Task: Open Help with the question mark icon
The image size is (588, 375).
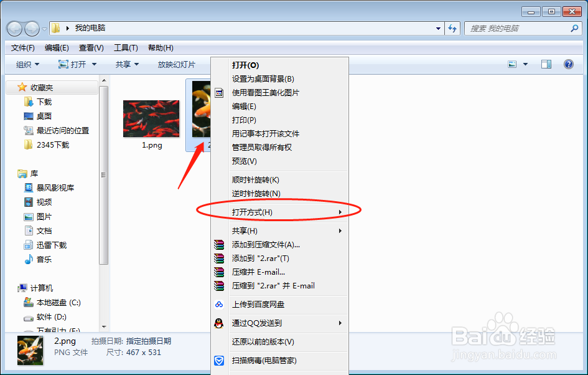Action: tap(569, 64)
